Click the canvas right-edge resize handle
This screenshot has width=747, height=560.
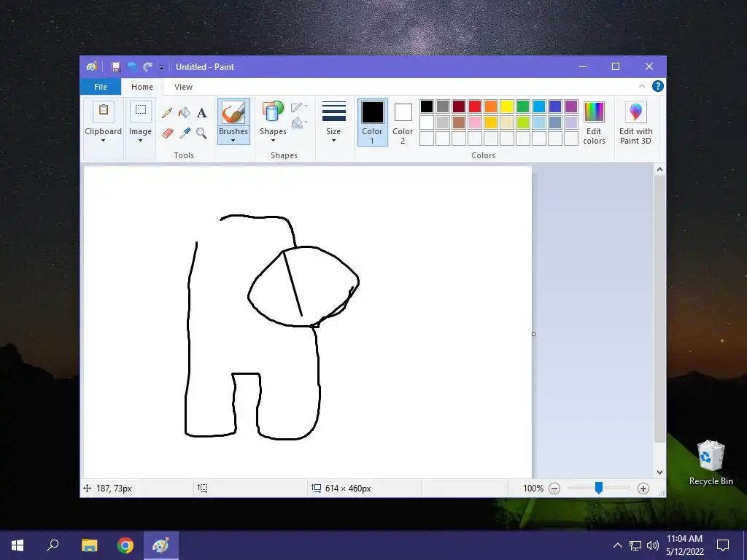533,334
